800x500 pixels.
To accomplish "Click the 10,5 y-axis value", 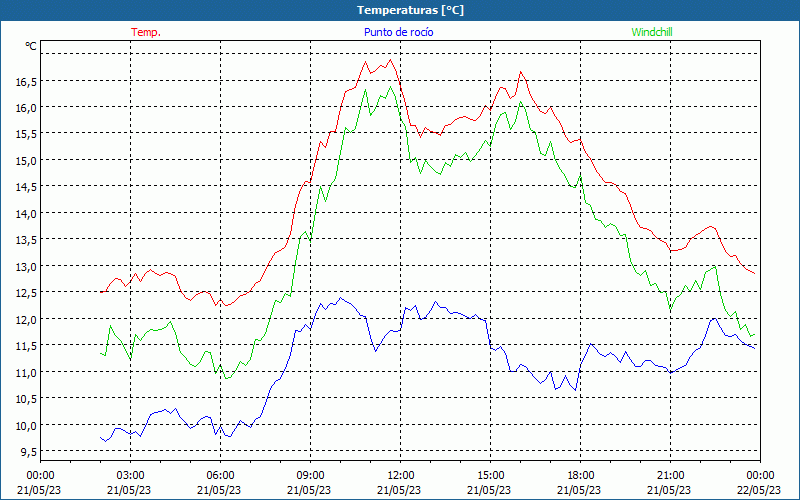I will point(26,399).
